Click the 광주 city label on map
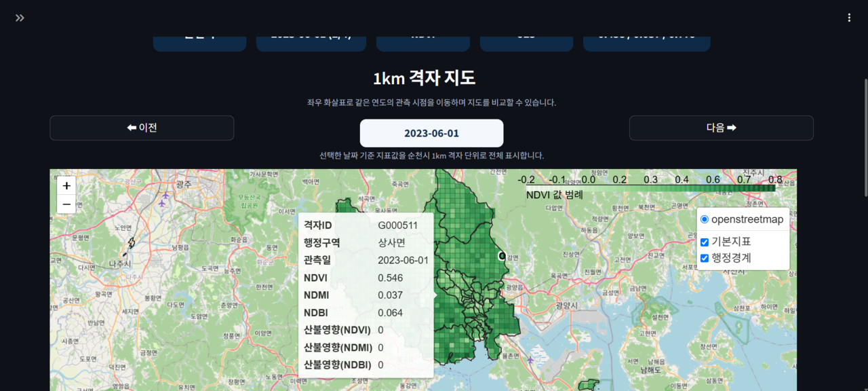This screenshot has width=868, height=391. [x=183, y=184]
